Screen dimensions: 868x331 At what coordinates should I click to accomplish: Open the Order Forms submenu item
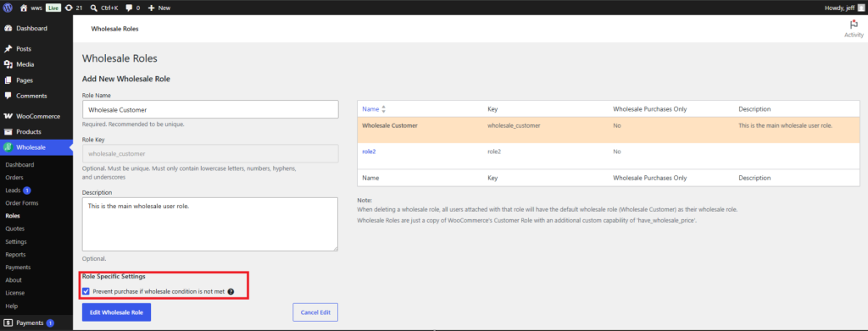pos(21,203)
